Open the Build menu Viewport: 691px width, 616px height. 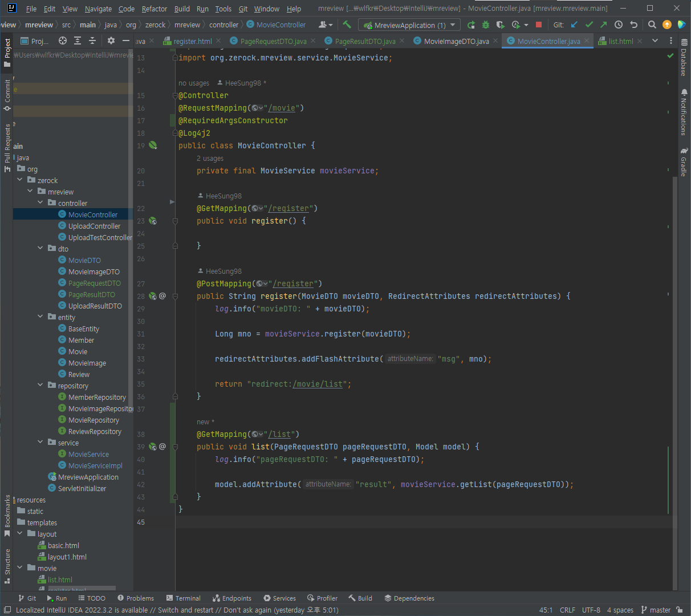tap(182, 9)
